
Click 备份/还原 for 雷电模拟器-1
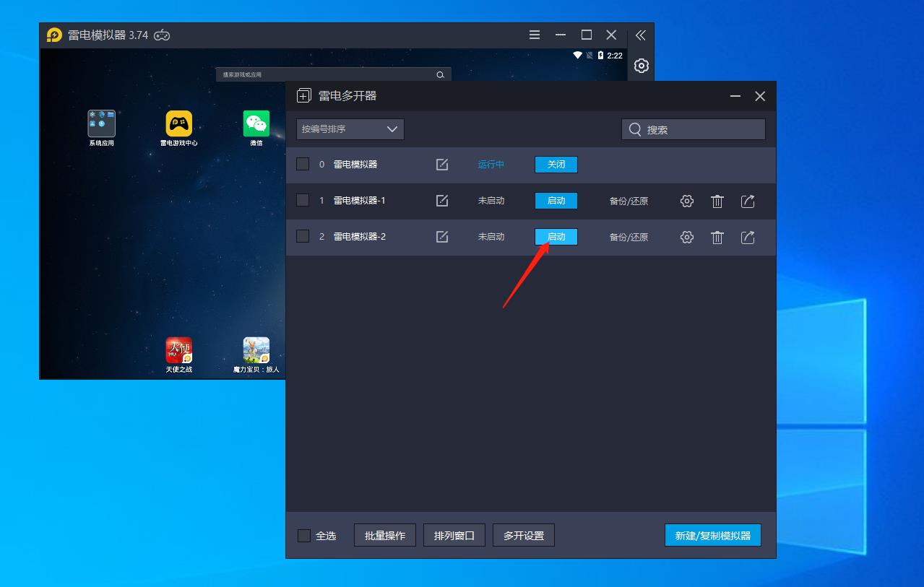click(x=629, y=201)
